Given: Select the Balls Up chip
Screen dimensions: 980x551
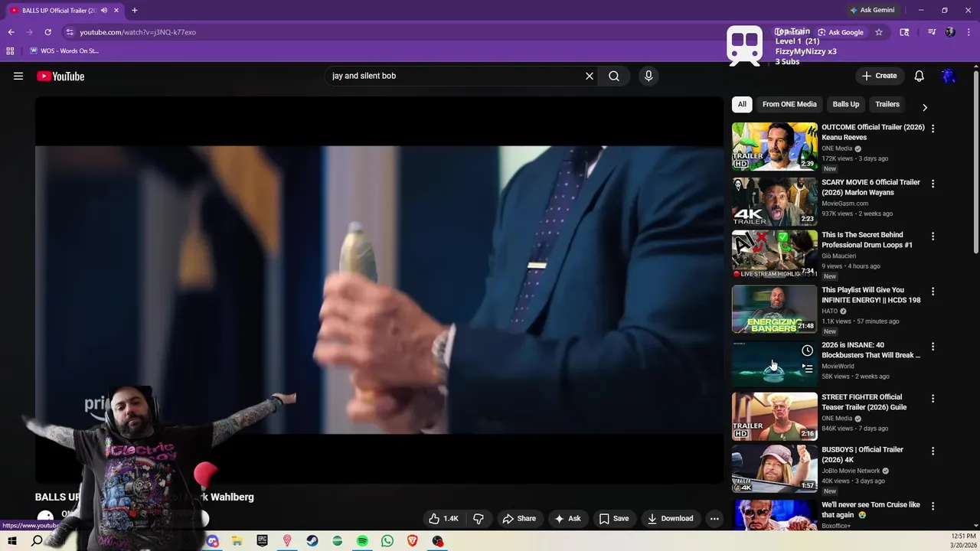Looking at the screenshot, I should (846, 104).
